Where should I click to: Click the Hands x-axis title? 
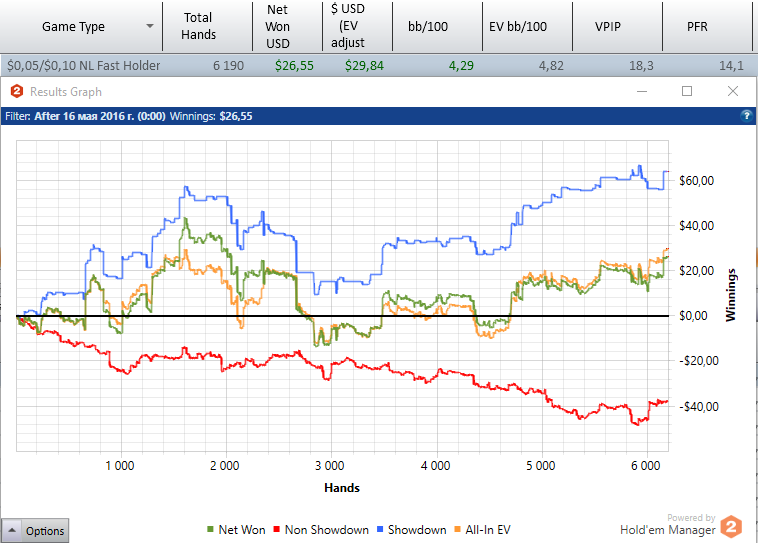click(x=342, y=487)
